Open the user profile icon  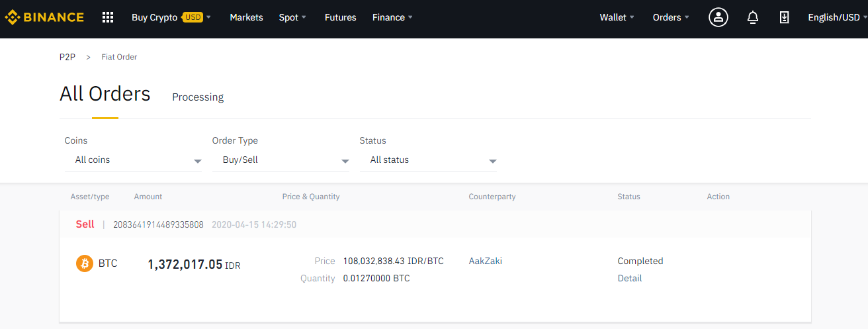(718, 17)
